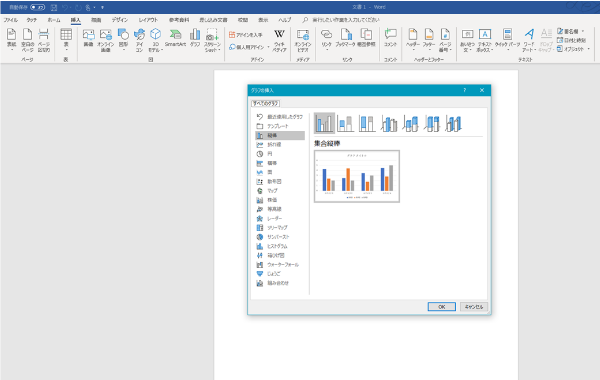
Task: Select the 3-D 100% stacked column subtype icon
Action: pyautogui.click(x=432, y=123)
